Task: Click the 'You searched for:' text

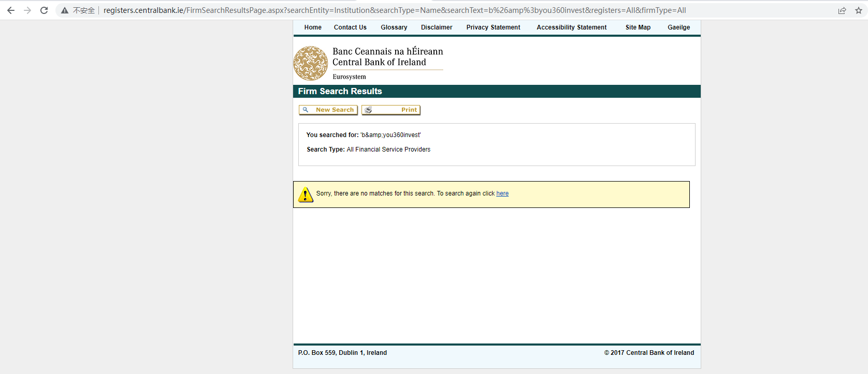Action: pyautogui.click(x=332, y=135)
